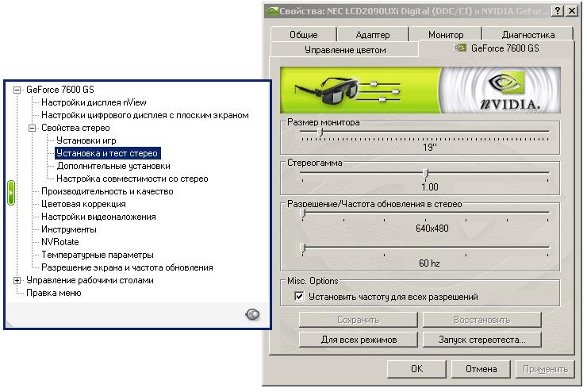Click the 'Для всех режимов' button
The height and width of the screenshot is (392, 587).
pyautogui.click(x=359, y=340)
